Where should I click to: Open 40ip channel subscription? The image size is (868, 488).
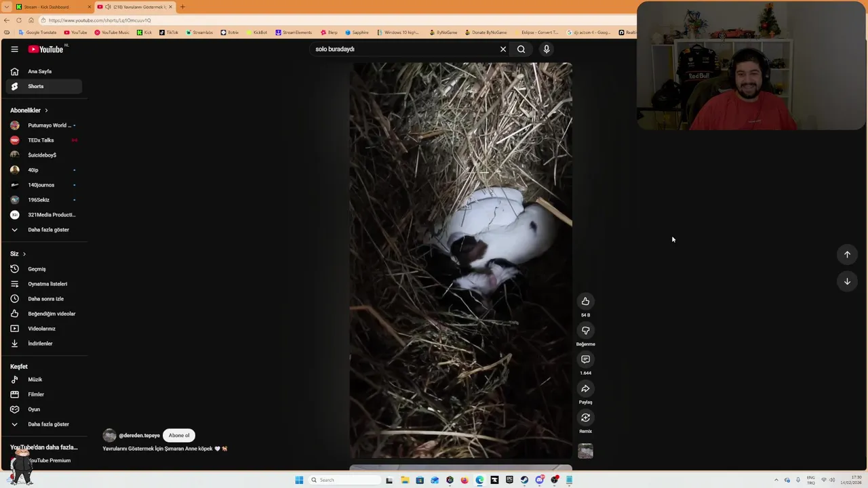(x=43, y=170)
